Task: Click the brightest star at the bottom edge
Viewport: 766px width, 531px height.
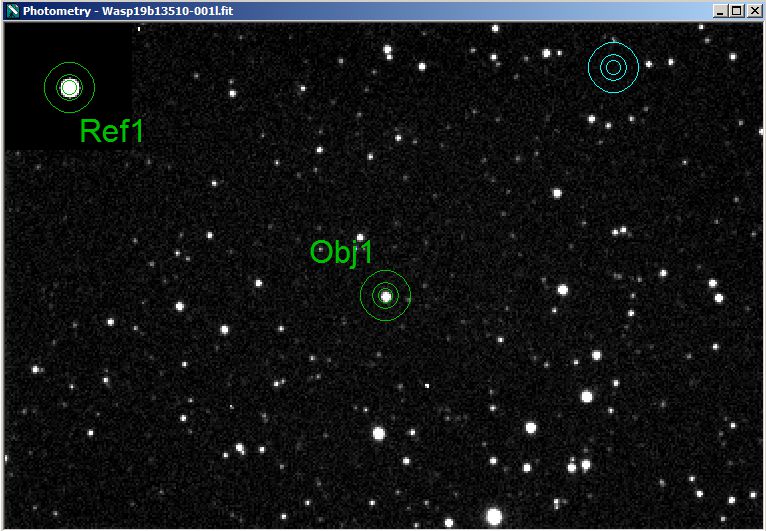Action: coord(494,516)
